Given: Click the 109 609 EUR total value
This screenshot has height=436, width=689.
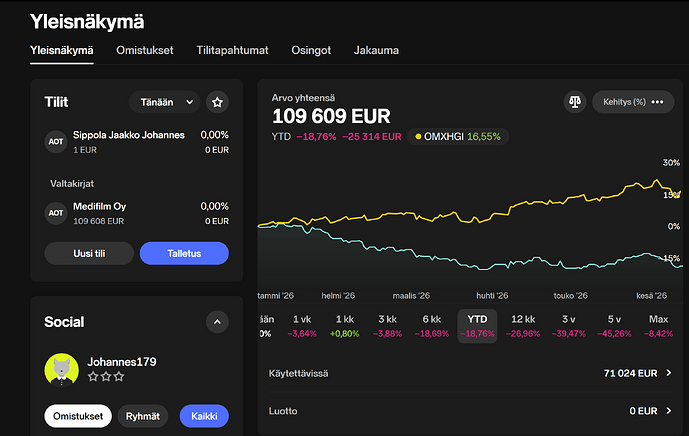Looking at the screenshot, I should point(331,116).
